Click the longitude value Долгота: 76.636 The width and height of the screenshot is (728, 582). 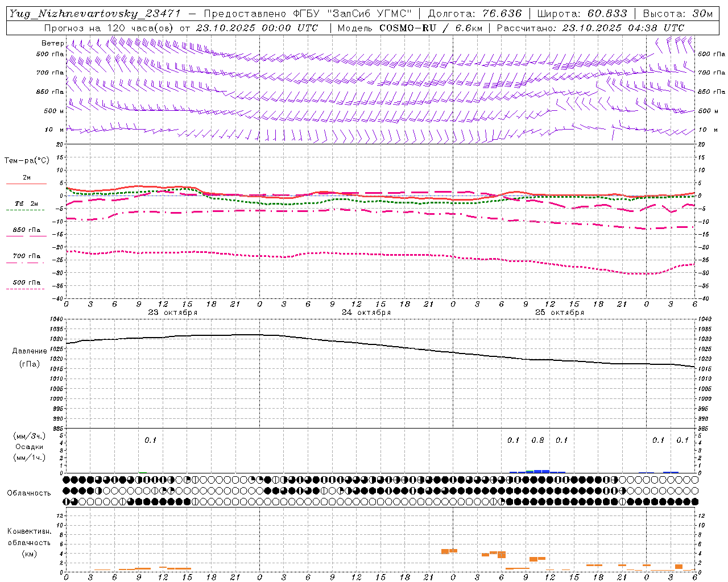pyautogui.click(x=474, y=14)
